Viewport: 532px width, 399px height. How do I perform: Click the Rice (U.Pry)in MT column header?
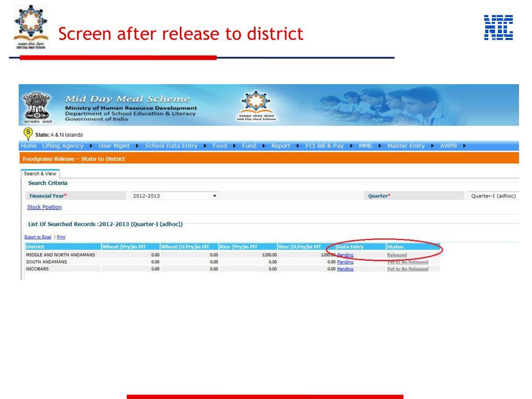click(x=307, y=247)
